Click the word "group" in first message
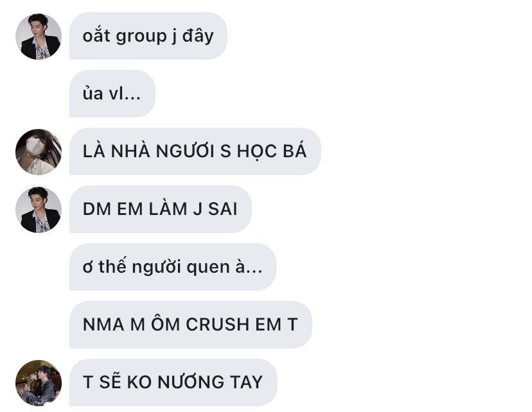 click(141, 37)
